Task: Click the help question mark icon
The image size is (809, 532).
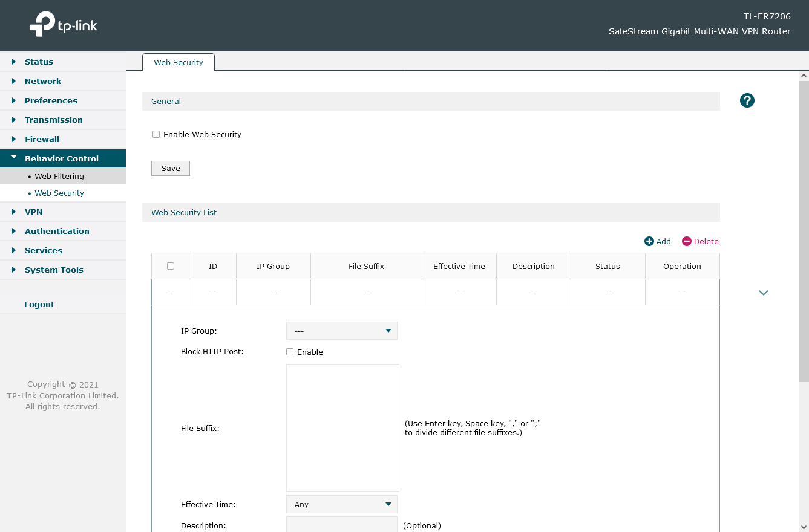Action: click(747, 101)
